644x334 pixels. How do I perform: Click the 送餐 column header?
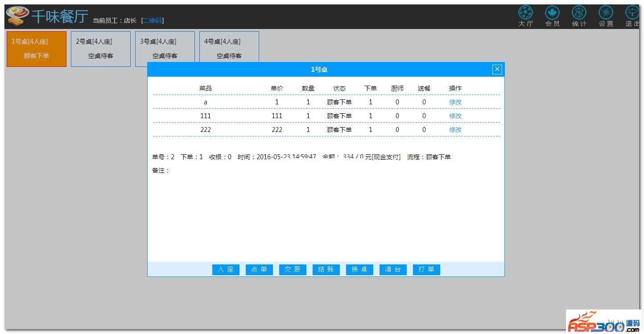[x=424, y=88]
